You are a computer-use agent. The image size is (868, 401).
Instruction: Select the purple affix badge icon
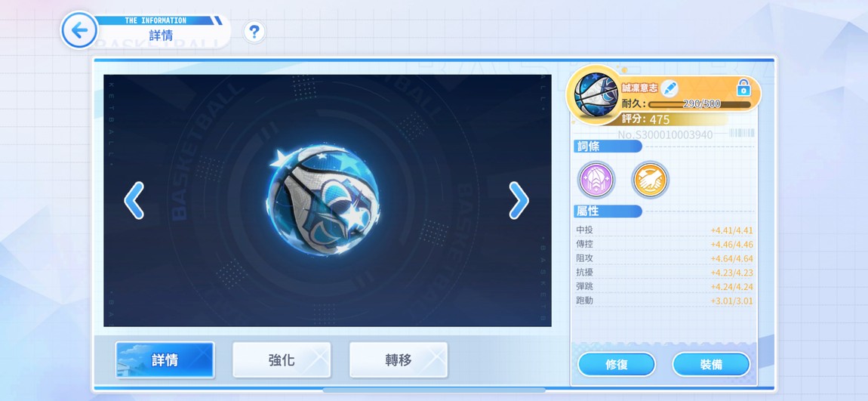[x=596, y=180]
